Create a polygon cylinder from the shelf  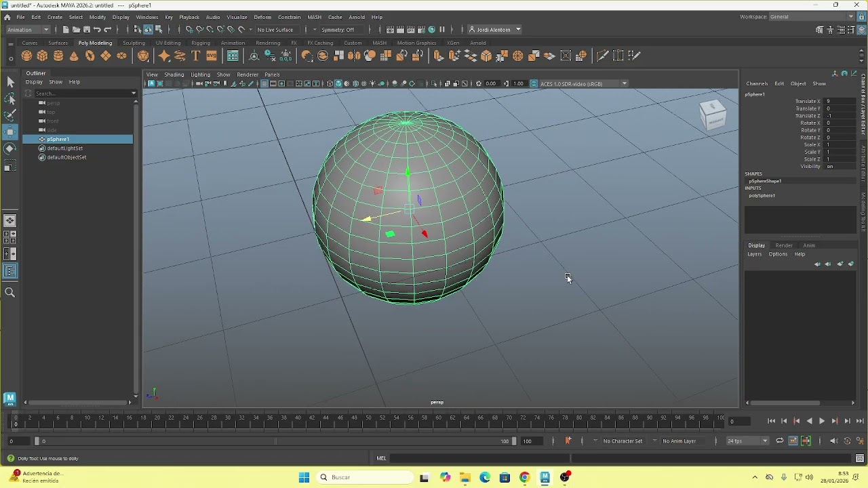point(58,56)
